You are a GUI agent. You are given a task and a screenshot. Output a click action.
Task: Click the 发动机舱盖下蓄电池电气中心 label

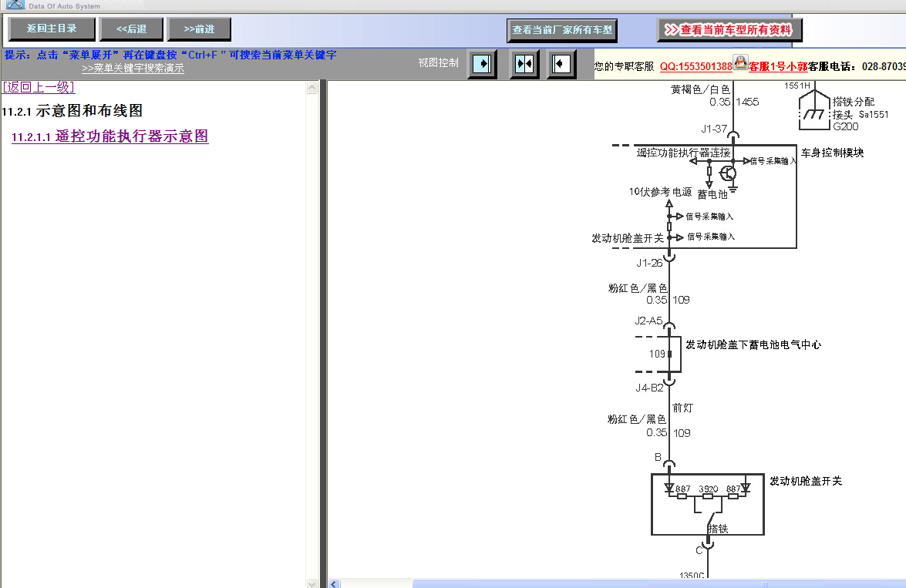[753, 344]
